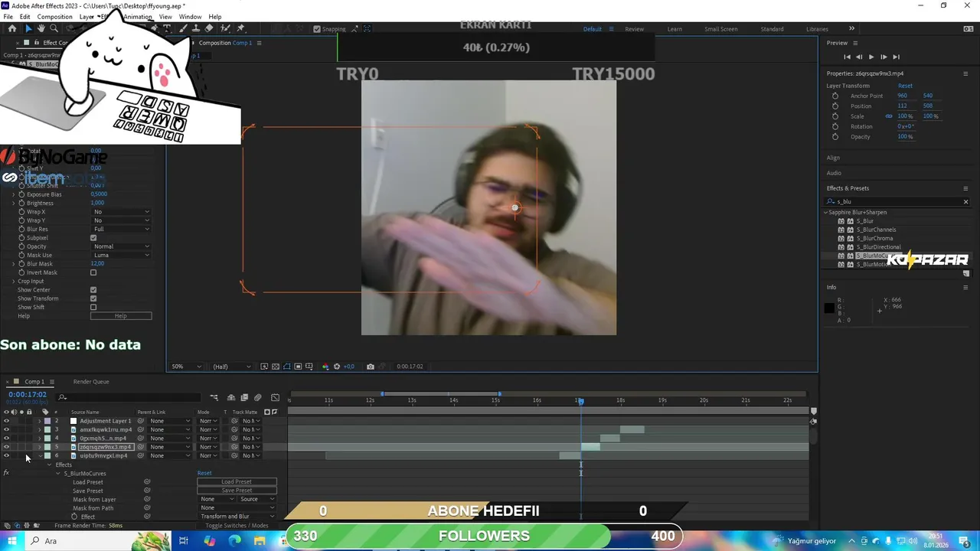Screen dimensions: 980x551
Task: Toggle Motion Blur switch in timeline
Action: tap(258, 397)
